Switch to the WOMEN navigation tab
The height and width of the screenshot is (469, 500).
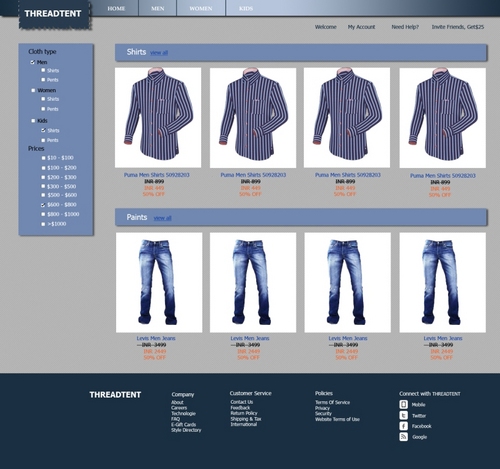click(201, 8)
